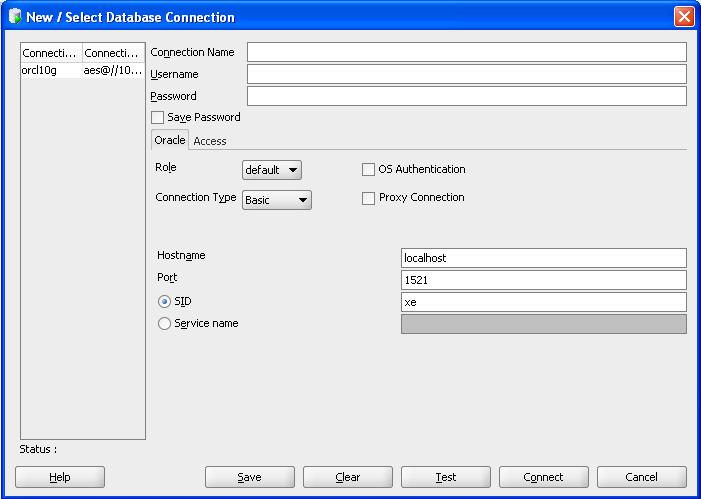Click the first Connecti... column header

pyautogui.click(x=51, y=53)
